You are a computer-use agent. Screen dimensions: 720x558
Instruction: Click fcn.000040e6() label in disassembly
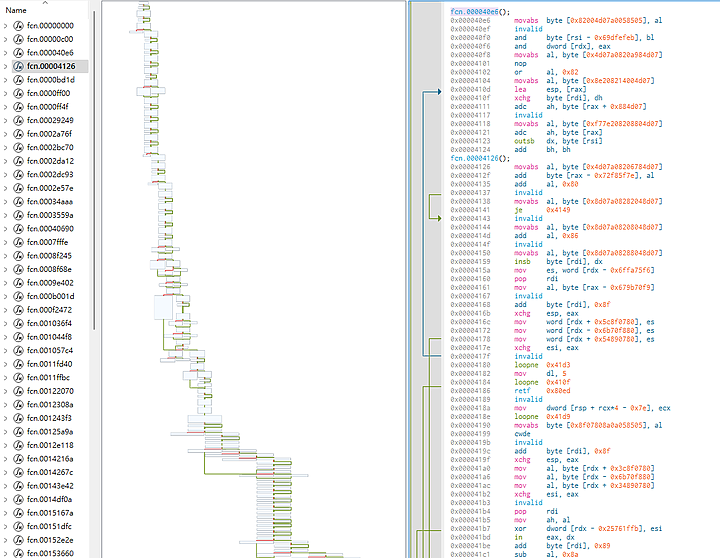(480, 12)
